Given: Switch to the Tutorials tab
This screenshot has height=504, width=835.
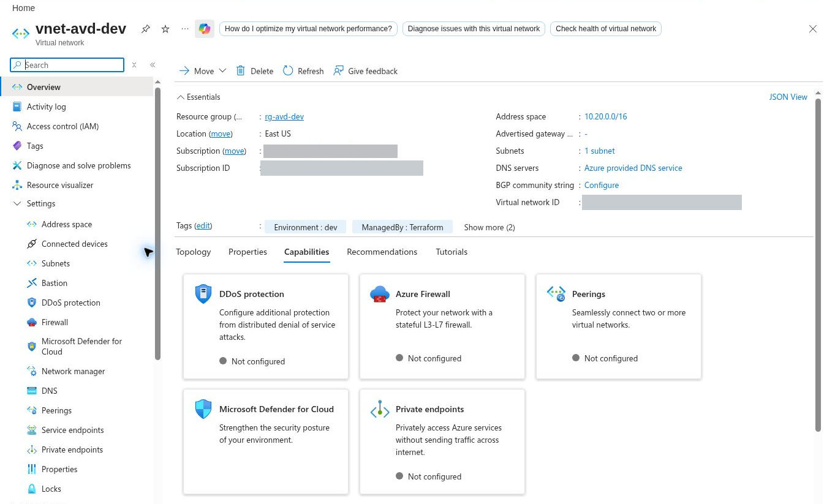Looking at the screenshot, I should pos(452,252).
